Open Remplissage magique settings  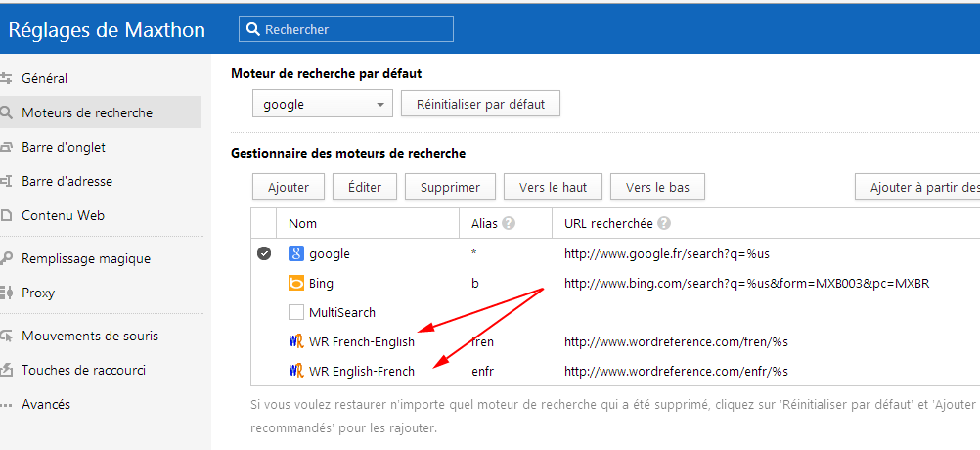point(86,258)
